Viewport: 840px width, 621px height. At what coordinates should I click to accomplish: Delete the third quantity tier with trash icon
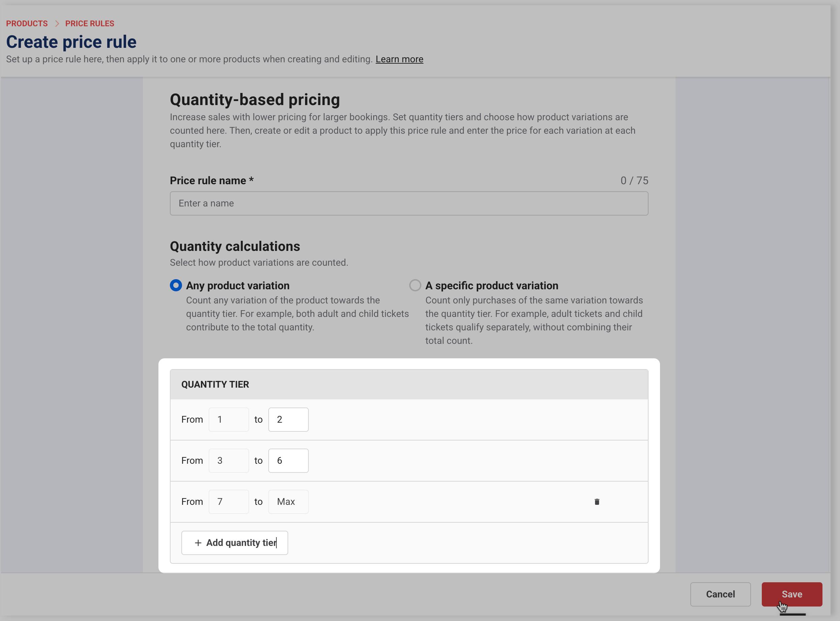click(x=597, y=502)
